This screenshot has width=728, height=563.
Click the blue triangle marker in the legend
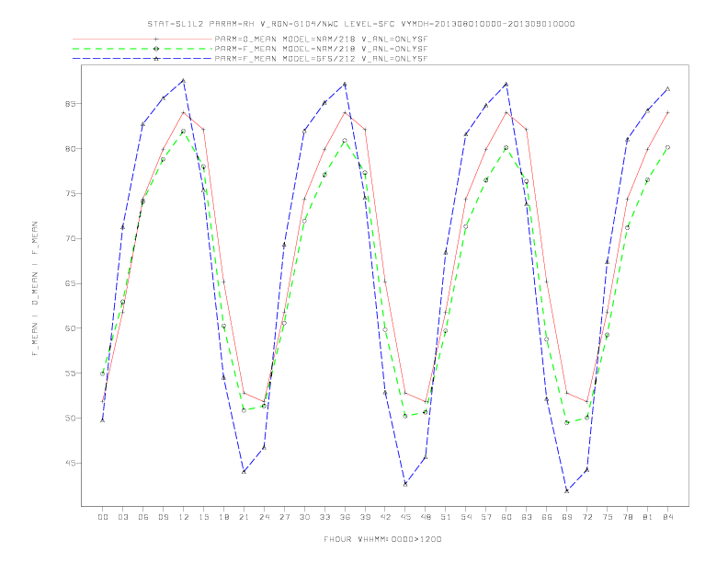[x=156, y=59]
